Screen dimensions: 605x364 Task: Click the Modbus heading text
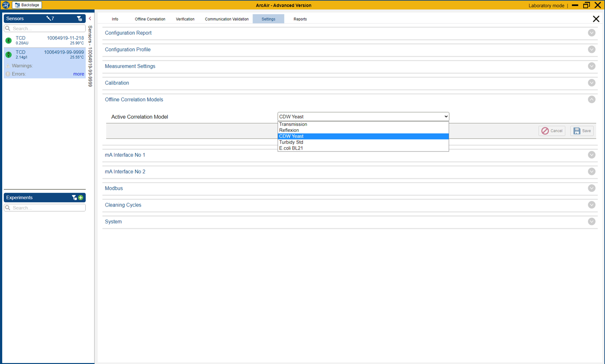[114, 188]
